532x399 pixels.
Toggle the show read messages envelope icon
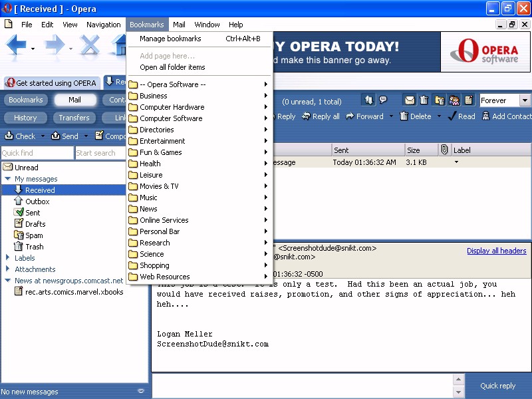pyautogui.click(x=410, y=100)
